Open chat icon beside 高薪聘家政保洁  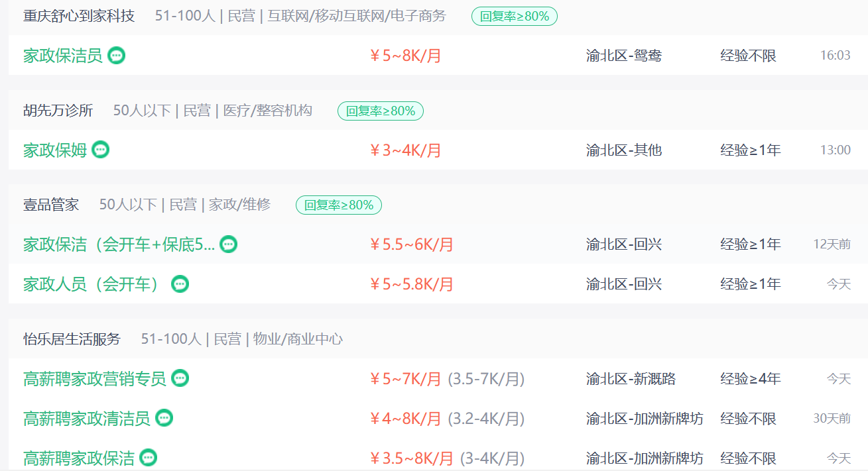click(x=149, y=458)
